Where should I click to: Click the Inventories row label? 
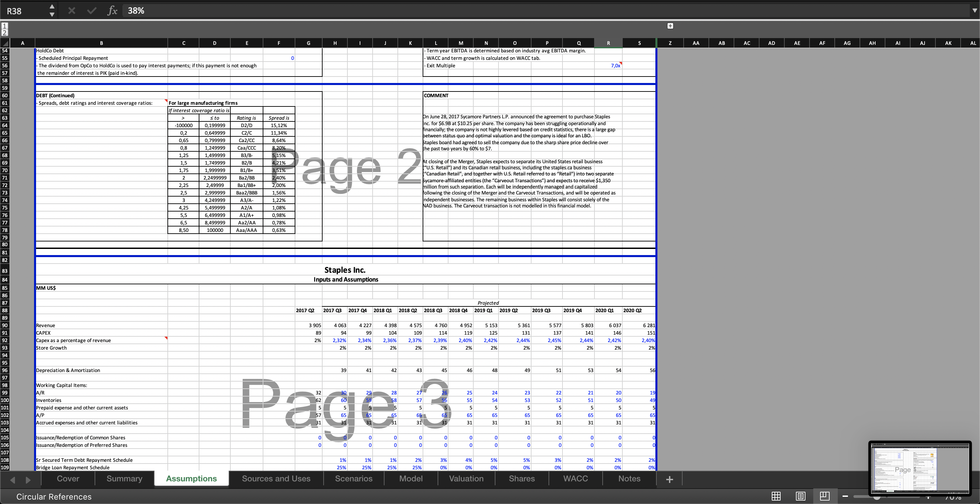[x=49, y=400]
